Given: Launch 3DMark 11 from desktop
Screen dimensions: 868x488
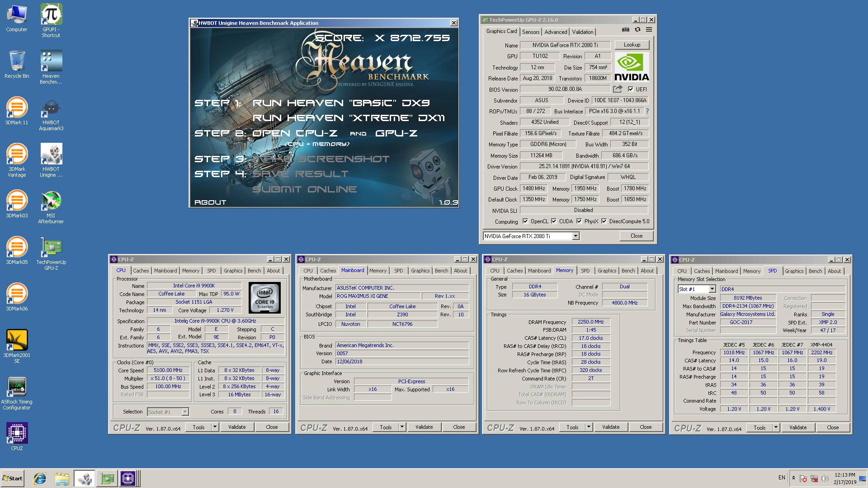Looking at the screenshot, I should (17, 111).
